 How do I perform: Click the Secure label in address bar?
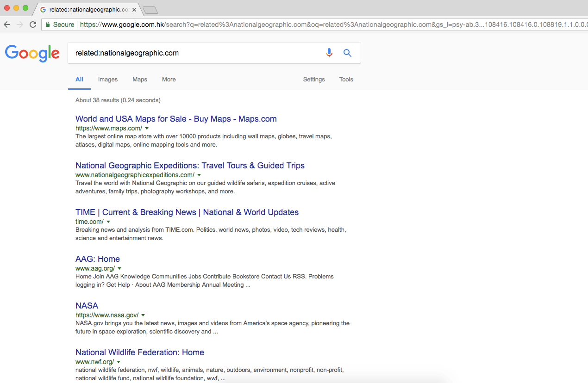tap(63, 25)
